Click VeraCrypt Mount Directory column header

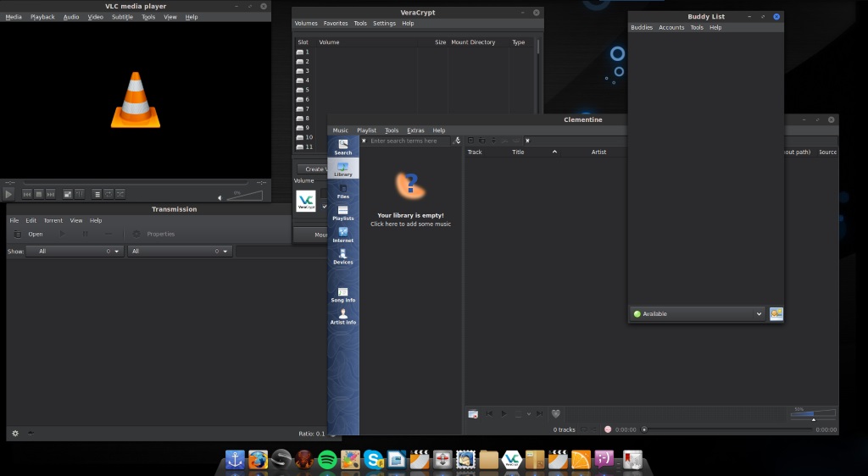[473, 42]
